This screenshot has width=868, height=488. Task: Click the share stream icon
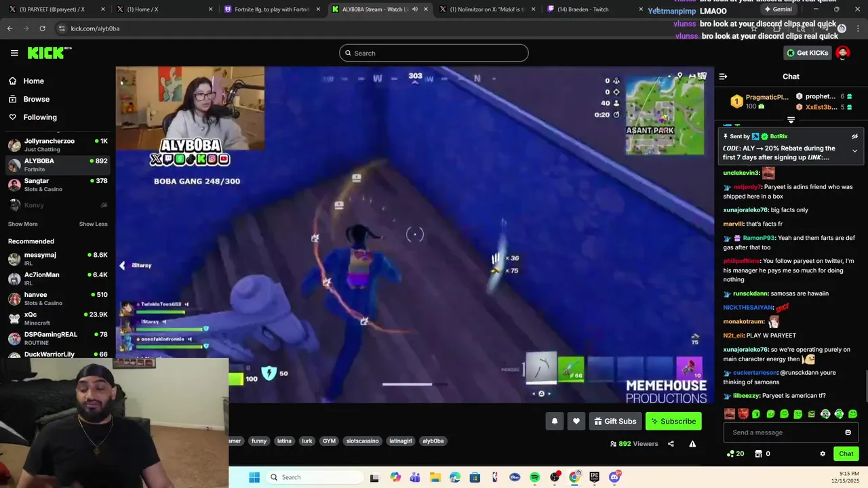click(671, 444)
